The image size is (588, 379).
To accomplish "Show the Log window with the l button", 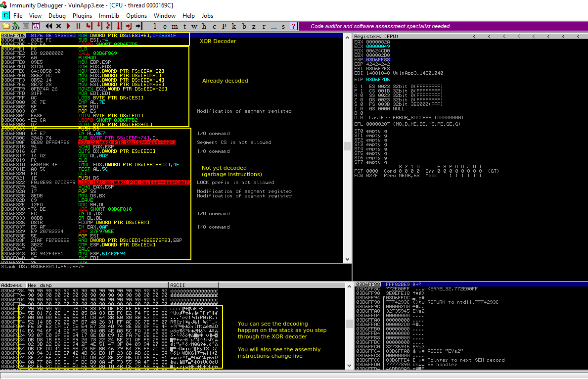I will (x=155, y=26).
